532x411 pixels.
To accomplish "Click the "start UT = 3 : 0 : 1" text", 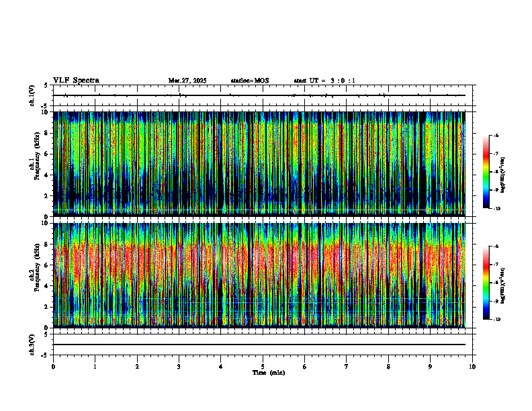I will click(324, 81).
